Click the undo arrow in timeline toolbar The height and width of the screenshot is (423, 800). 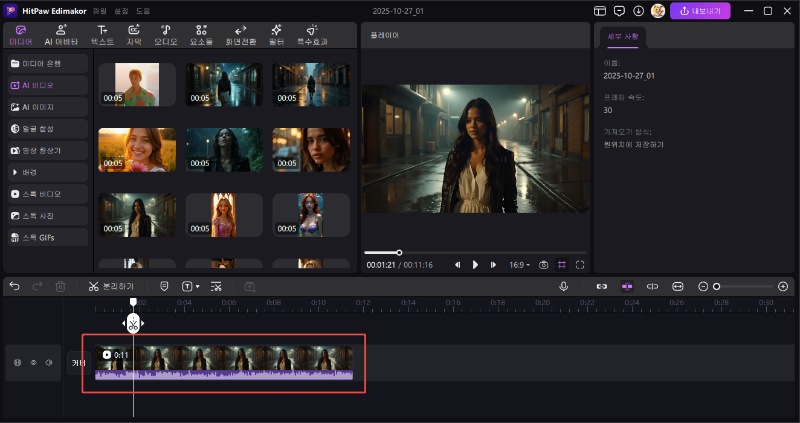[x=14, y=286]
